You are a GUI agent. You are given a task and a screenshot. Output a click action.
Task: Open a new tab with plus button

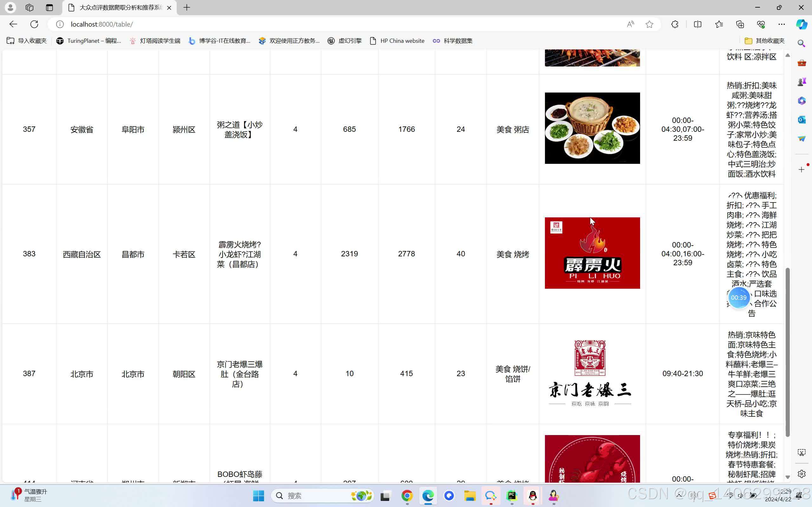pyautogui.click(x=187, y=7)
